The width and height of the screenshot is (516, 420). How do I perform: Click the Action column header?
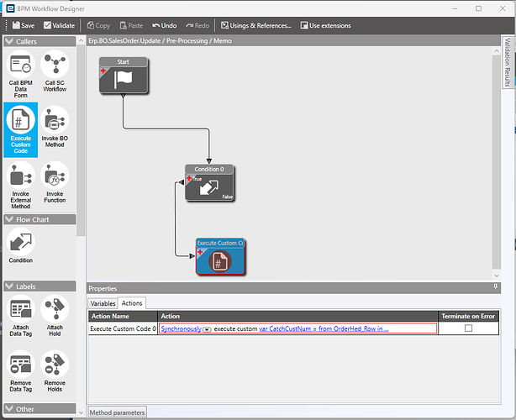pyautogui.click(x=297, y=316)
